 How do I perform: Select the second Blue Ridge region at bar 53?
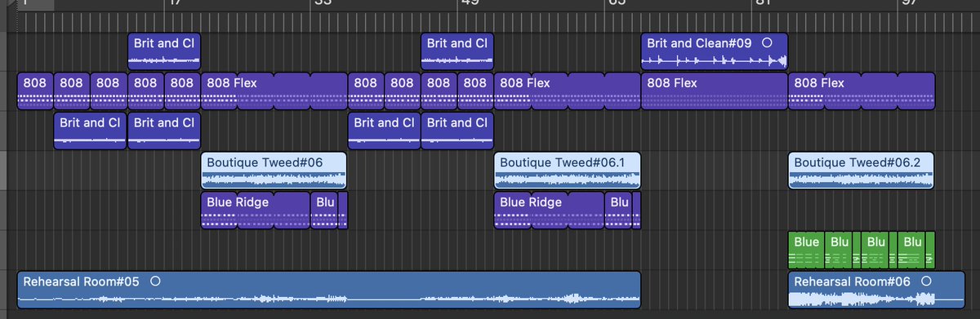click(x=550, y=210)
